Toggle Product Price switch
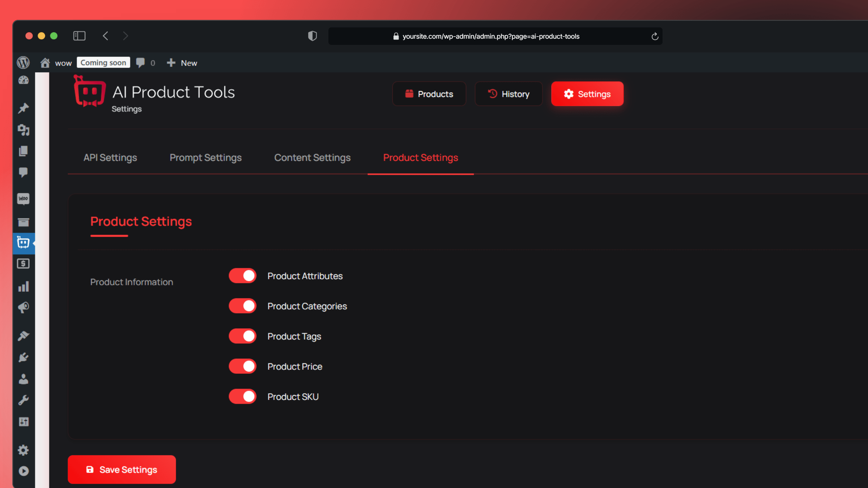Image resolution: width=868 pixels, height=488 pixels. (242, 366)
